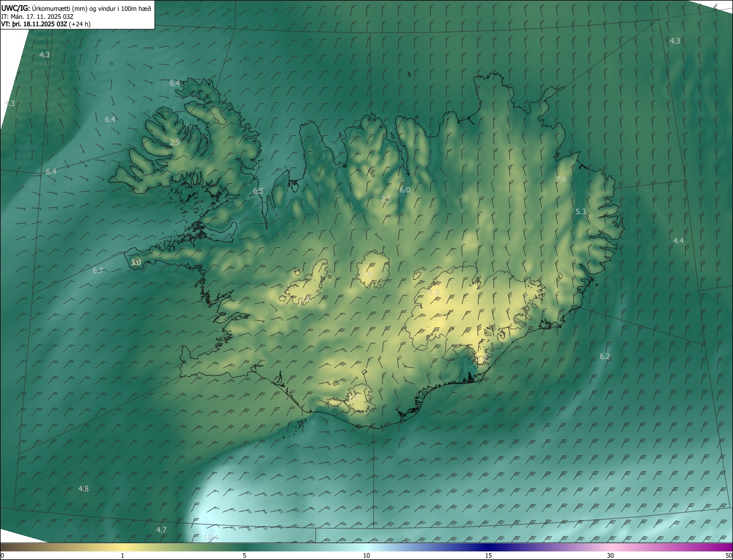Click the colorbar tick label 0
This screenshot has height=560, width=733.
2,556
